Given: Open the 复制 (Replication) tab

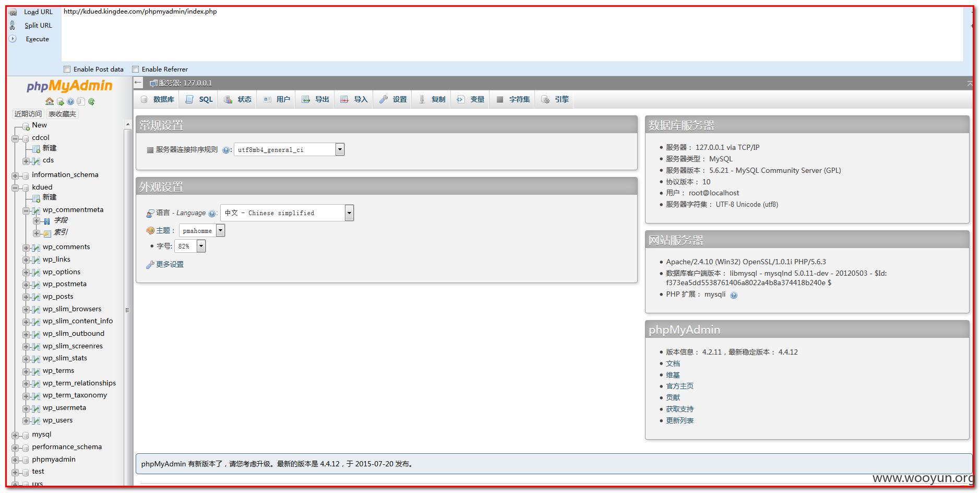Looking at the screenshot, I should pyautogui.click(x=432, y=99).
